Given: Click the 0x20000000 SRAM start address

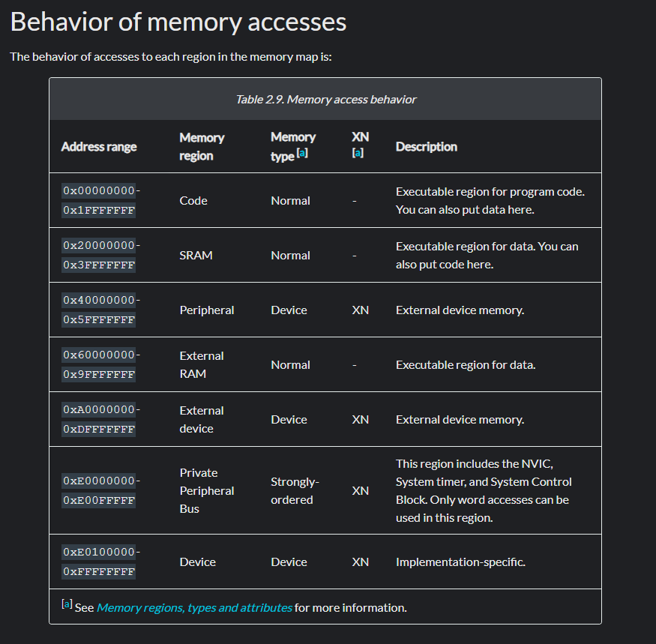Looking at the screenshot, I should pos(98,246).
